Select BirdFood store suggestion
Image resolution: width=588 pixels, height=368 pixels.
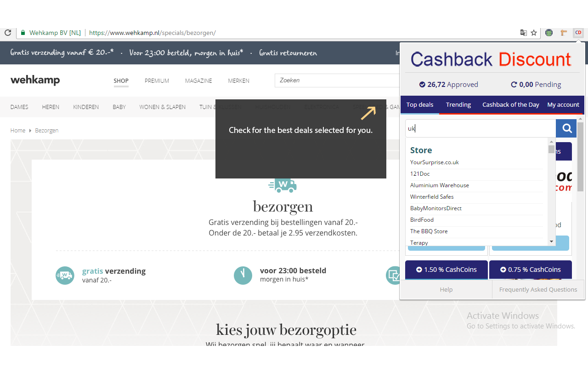pyautogui.click(x=476, y=220)
